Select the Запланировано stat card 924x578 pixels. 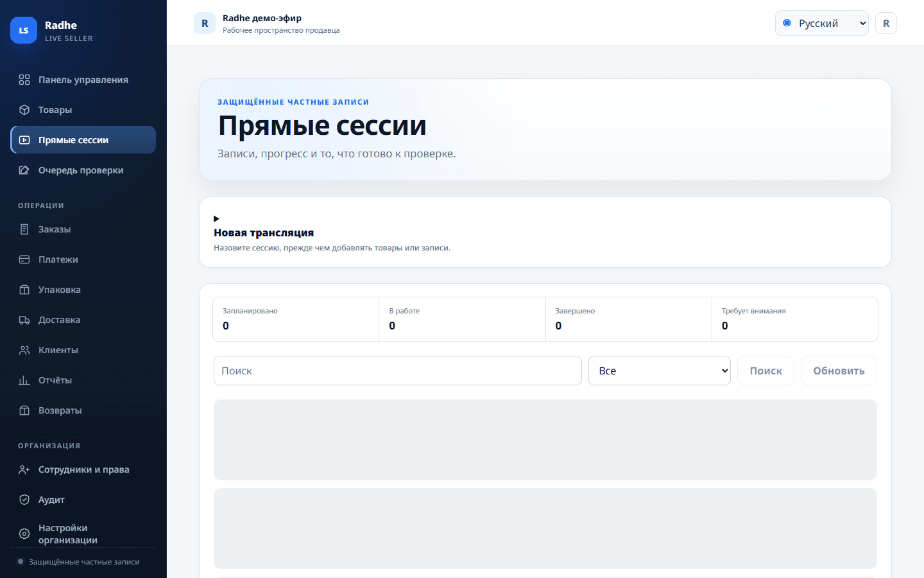[x=296, y=319]
